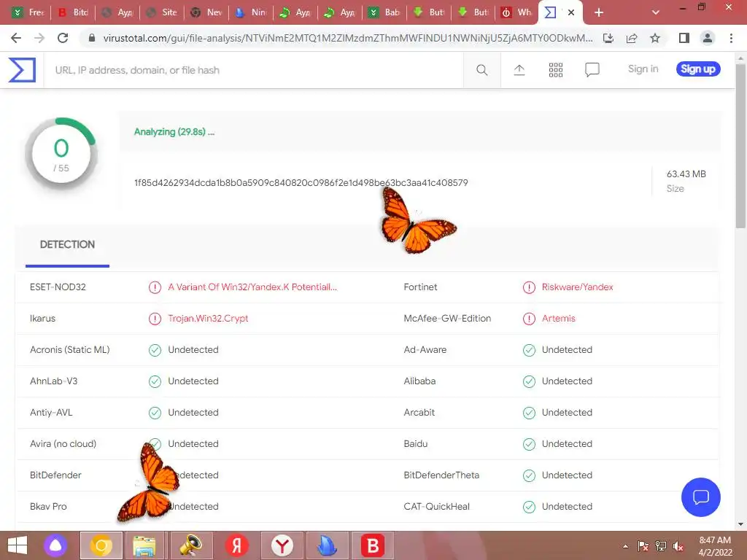Open the Bitdefender B taskbar icon
747x560 pixels.
tap(373, 545)
